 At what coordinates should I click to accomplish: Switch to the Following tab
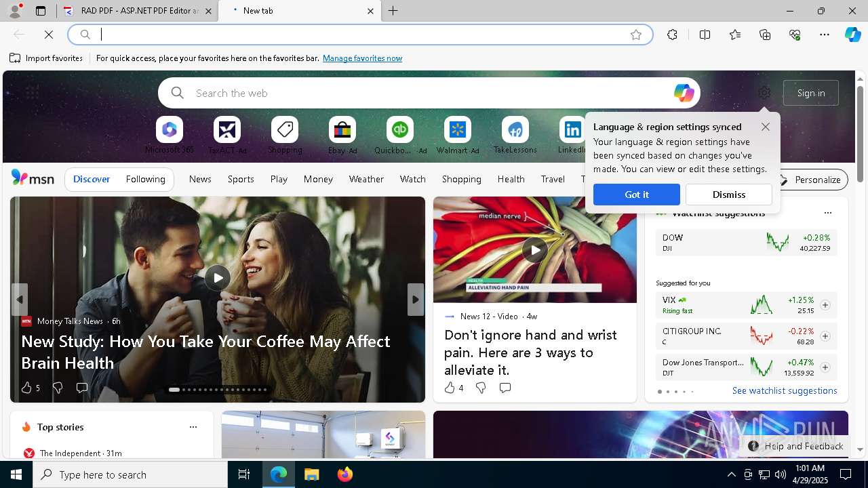[146, 179]
